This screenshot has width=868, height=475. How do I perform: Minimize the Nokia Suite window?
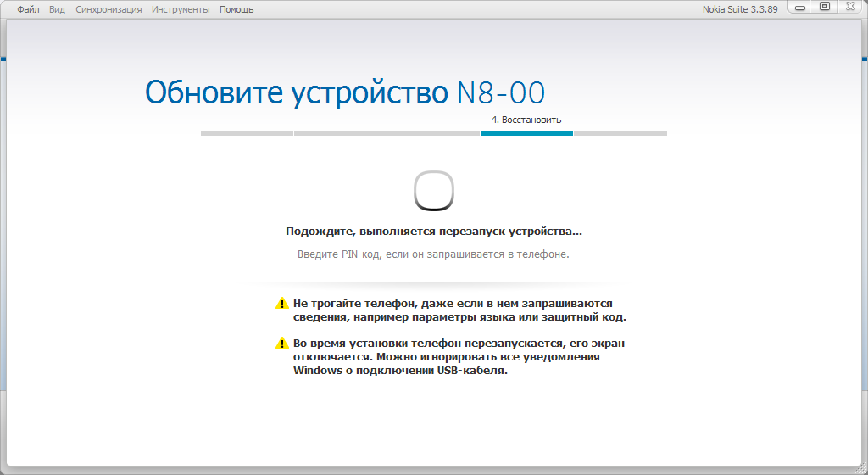tap(800, 7)
